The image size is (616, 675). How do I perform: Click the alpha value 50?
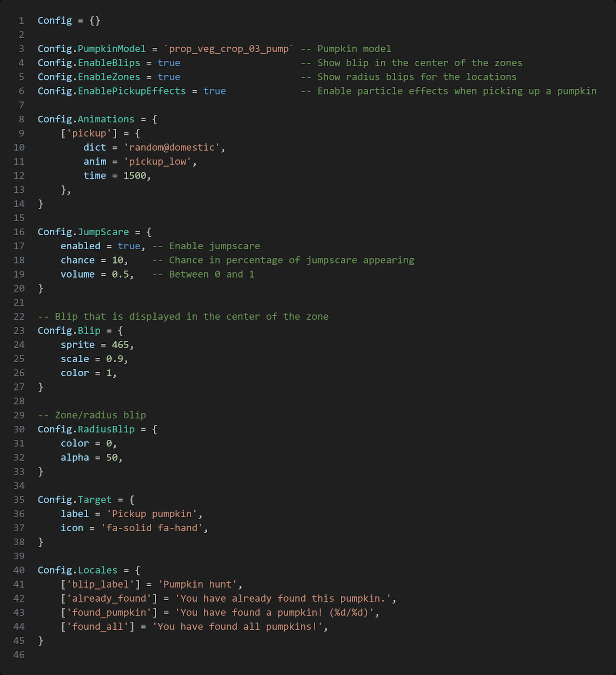click(112, 458)
